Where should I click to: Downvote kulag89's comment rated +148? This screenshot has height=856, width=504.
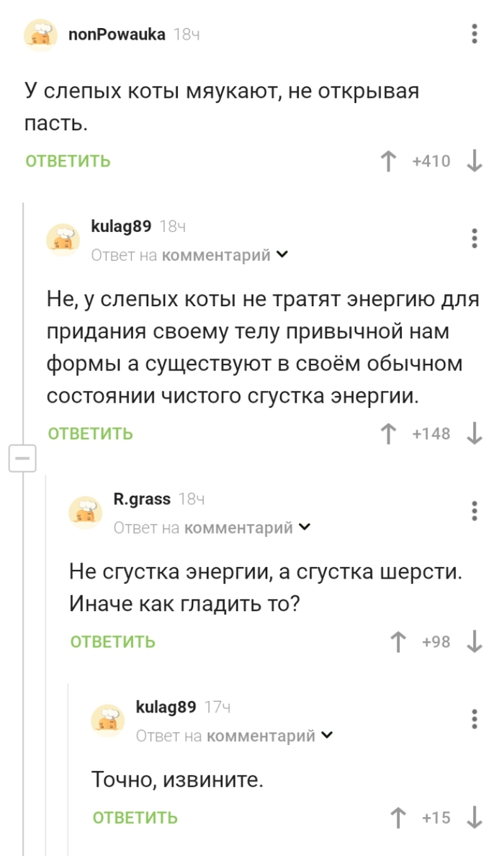(474, 433)
